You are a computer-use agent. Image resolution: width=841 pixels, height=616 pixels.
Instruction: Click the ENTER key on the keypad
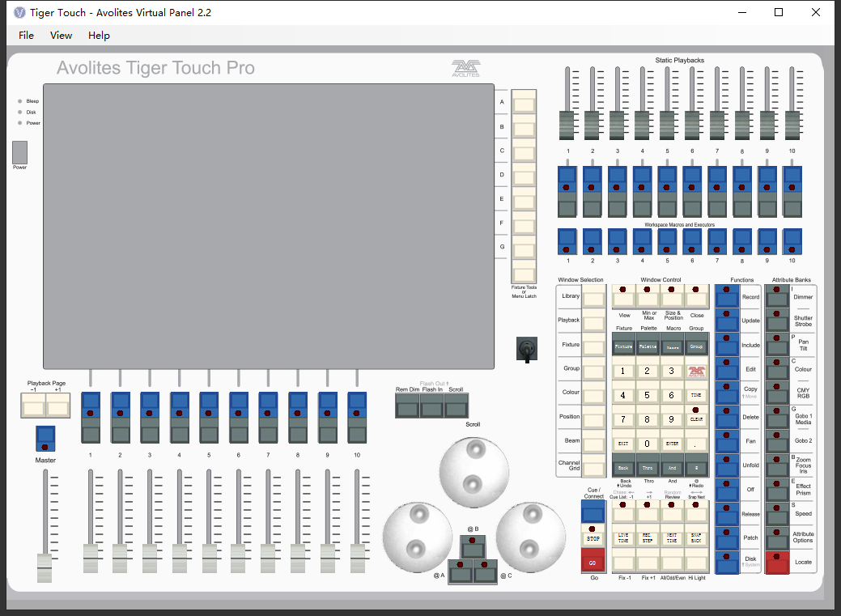[x=672, y=444]
